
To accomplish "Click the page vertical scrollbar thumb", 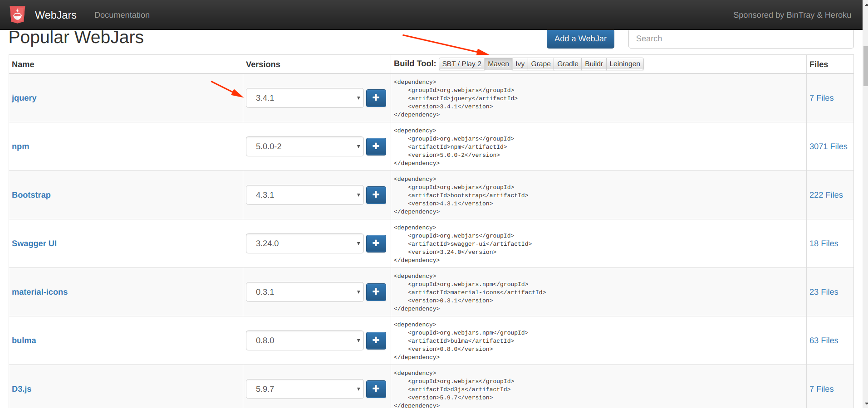I will pyautogui.click(x=865, y=66).
